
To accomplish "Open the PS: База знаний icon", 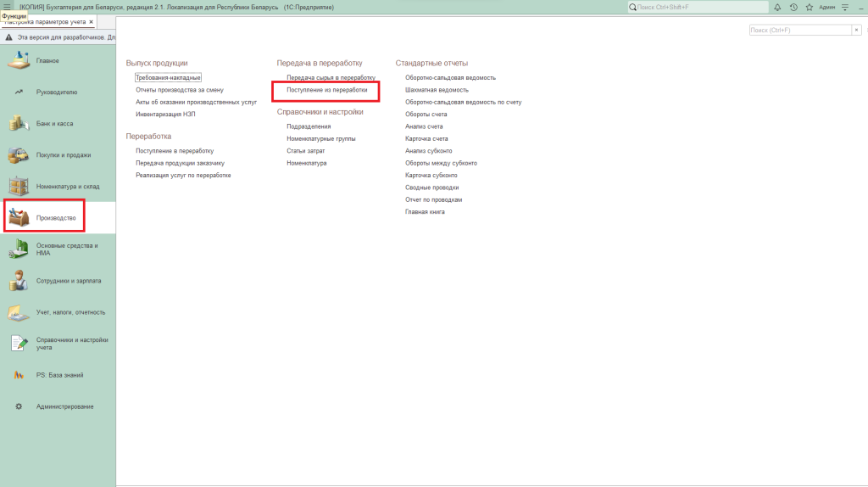I will 19,375.
